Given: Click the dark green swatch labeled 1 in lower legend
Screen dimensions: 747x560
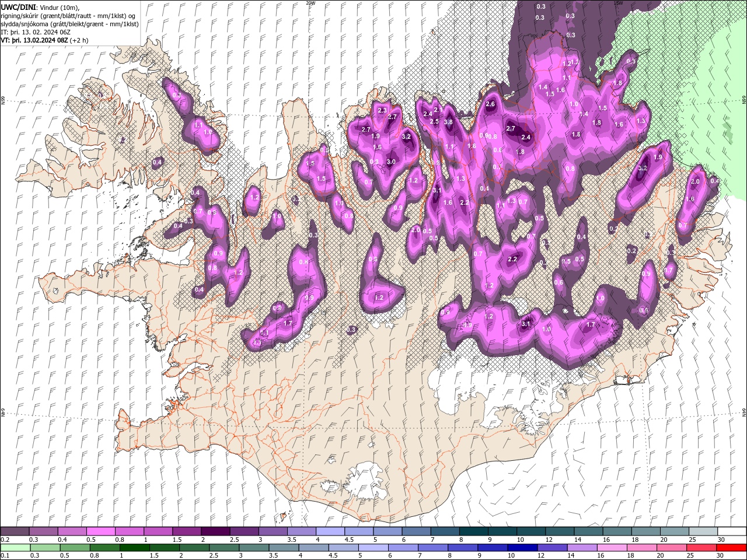Looking at the screenshot, I should [135, 548].
